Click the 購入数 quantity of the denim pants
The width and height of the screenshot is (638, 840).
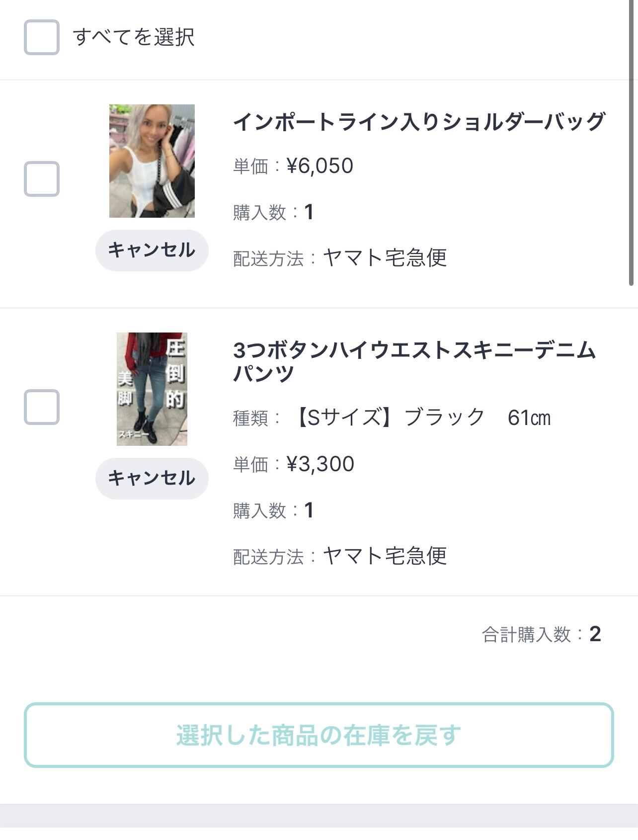309,510
